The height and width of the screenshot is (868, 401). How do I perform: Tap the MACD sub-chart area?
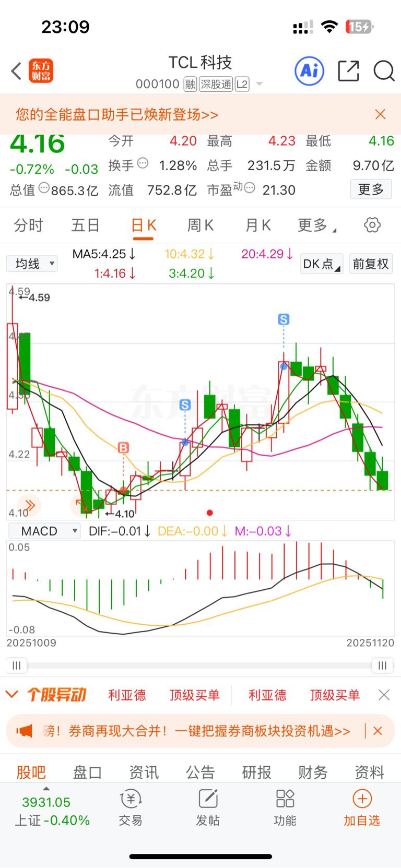tap(200, 588)
